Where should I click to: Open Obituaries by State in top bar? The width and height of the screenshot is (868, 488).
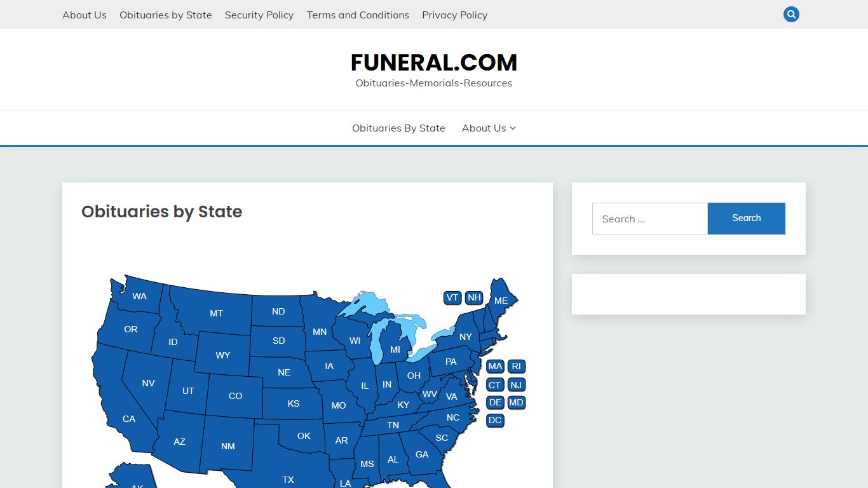click(x=166, y=15)
